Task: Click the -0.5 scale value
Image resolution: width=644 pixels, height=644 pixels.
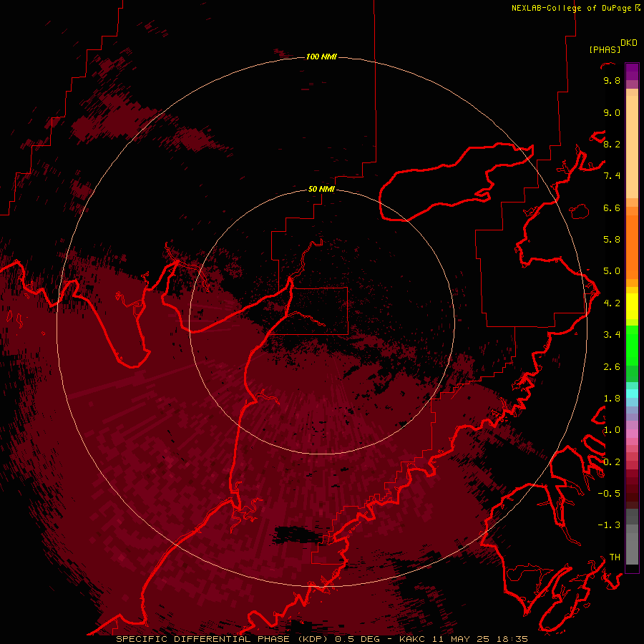Action: coord(609,493)
